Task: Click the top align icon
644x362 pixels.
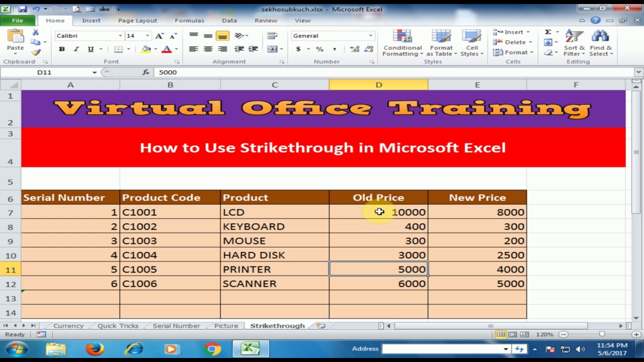Action: [x=193, y=36]
